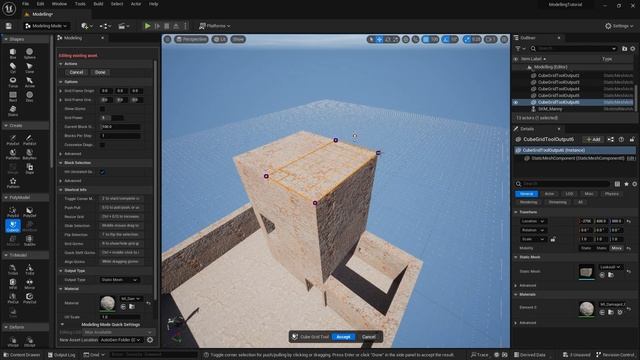Open the Modeling Mode dropdown

(x=46, y=26)
